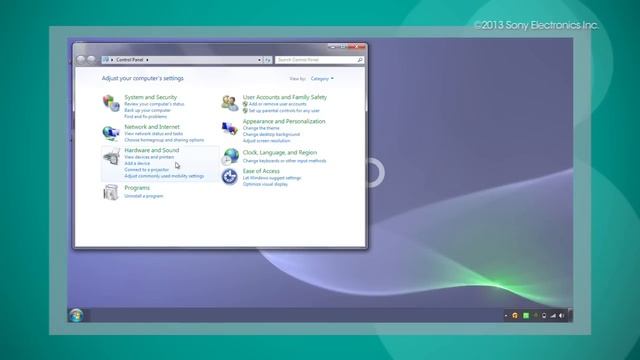This screenshot has width=640, height=360.
Task: Click Back up your computer
Action: (147, 110)
